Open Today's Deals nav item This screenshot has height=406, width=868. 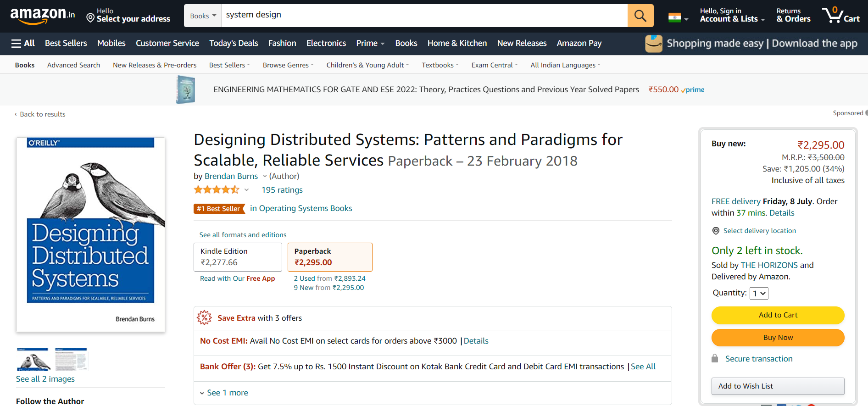[234, 43]
